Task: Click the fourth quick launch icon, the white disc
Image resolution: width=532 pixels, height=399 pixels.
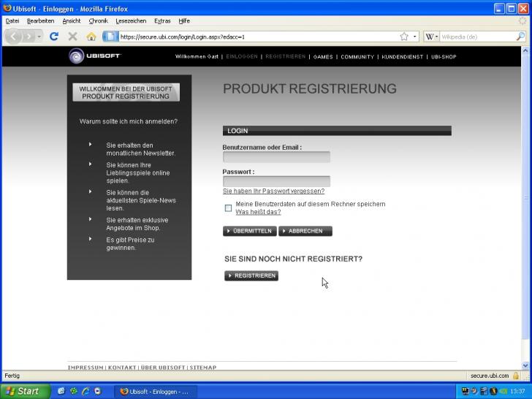Action: 98,391
